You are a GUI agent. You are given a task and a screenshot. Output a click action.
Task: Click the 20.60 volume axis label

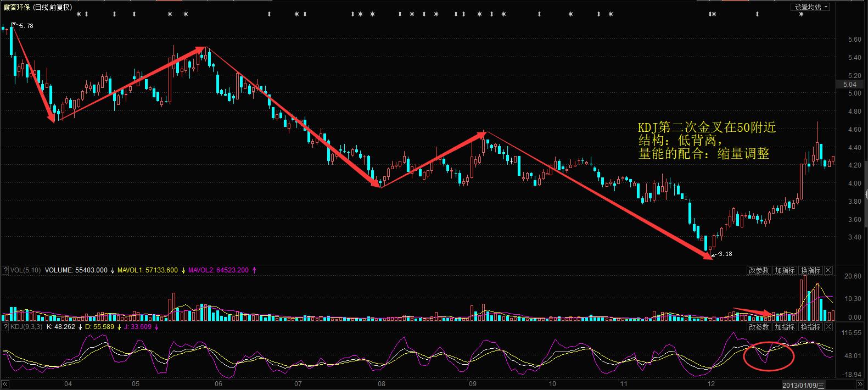click(854, 276)
